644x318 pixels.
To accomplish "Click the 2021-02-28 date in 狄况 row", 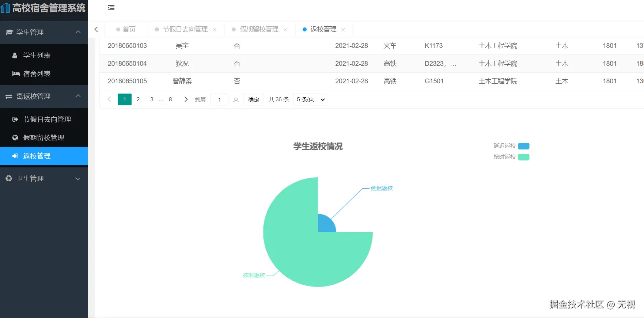I will click(x=352, y=64).
